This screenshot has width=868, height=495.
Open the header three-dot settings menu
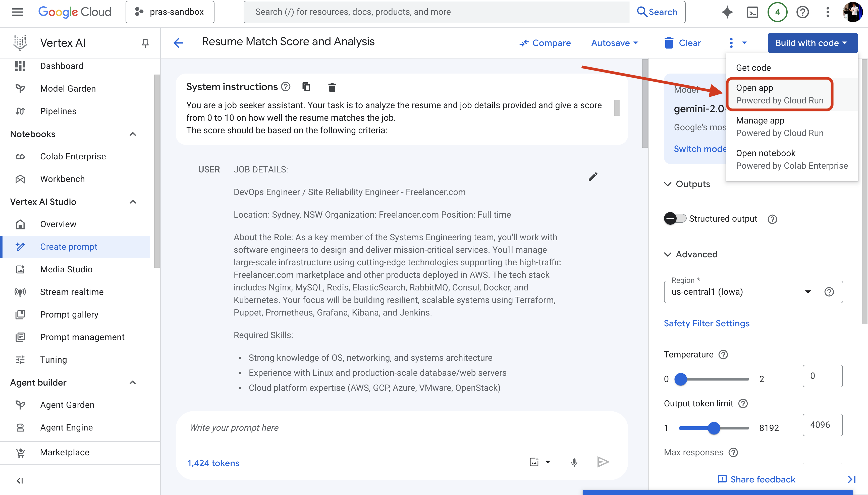(x=828, y=12)
